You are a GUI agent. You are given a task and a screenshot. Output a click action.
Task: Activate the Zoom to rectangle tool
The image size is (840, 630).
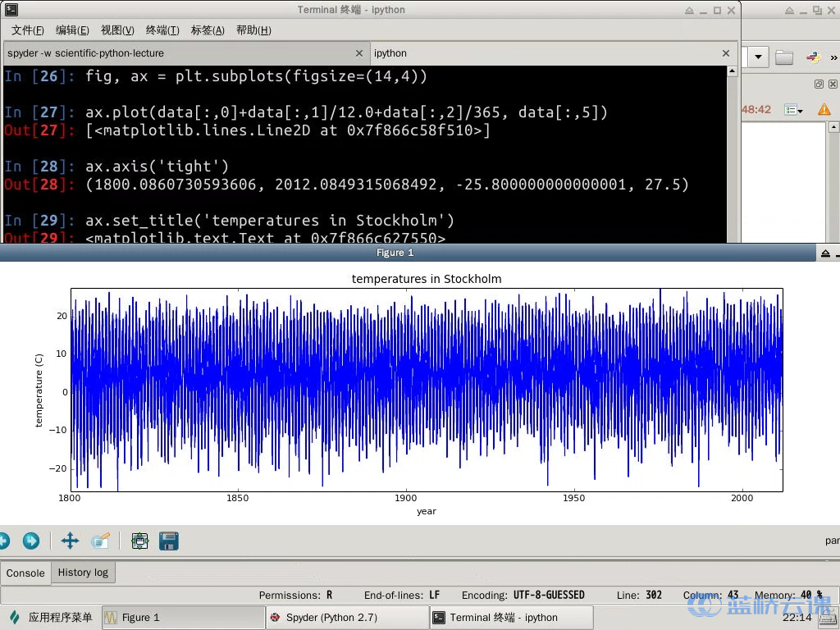pos(100,541)
